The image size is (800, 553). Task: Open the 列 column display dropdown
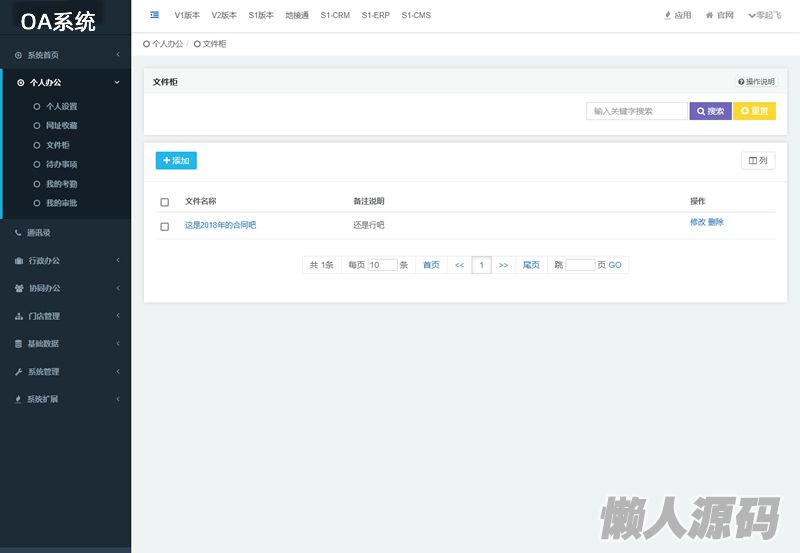click(758, 160)
